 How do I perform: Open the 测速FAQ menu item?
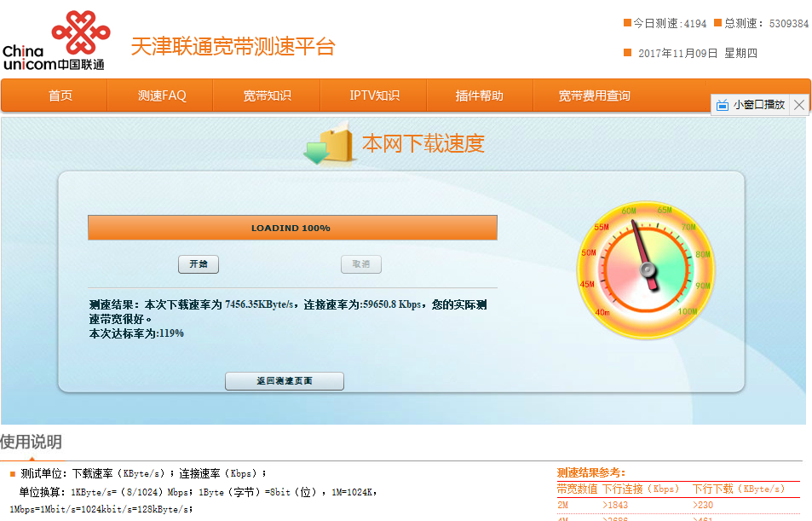[162, 96]
